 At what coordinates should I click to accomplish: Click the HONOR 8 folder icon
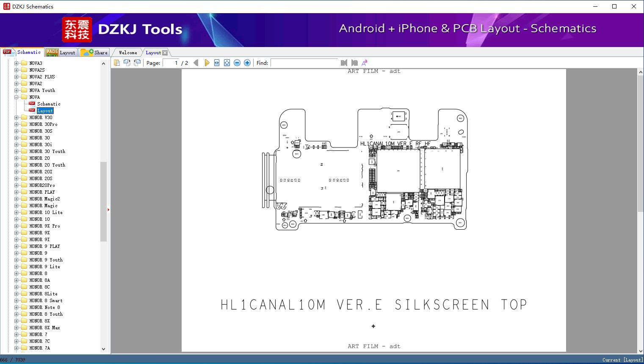tap(24, 273)
